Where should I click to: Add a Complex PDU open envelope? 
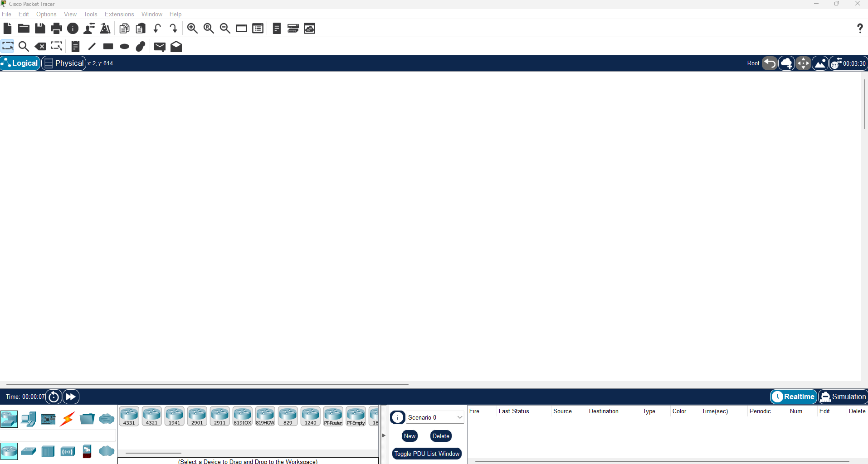pyautogui.click(x=176, y=46)
